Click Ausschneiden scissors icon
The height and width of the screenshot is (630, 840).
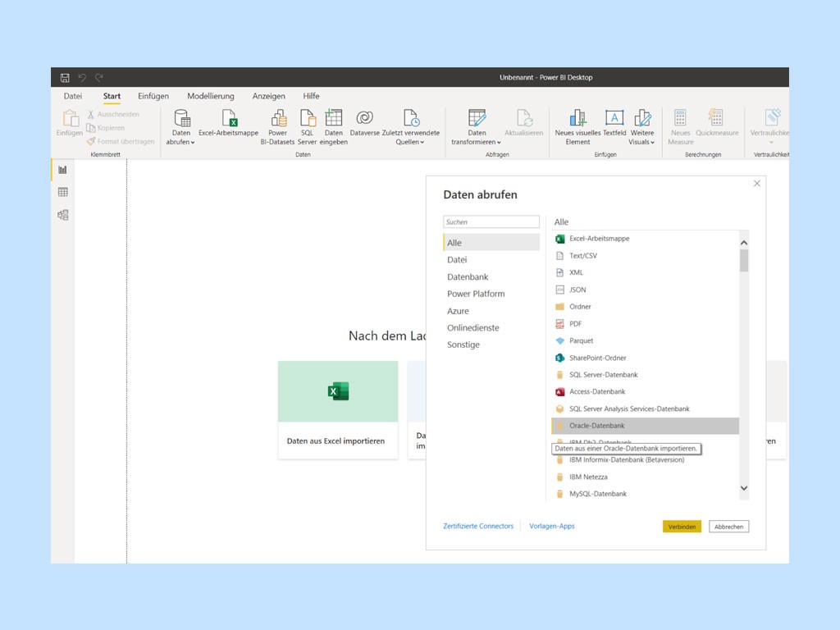pos(91,114)
